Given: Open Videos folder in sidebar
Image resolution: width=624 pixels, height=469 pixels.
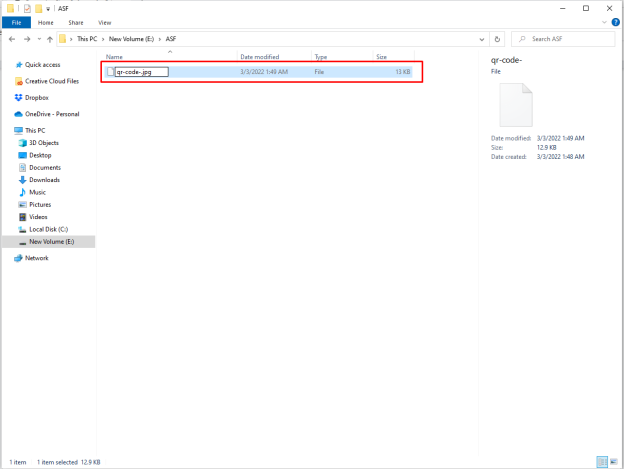Looking at the screenshot, I should tap(38, 217).
